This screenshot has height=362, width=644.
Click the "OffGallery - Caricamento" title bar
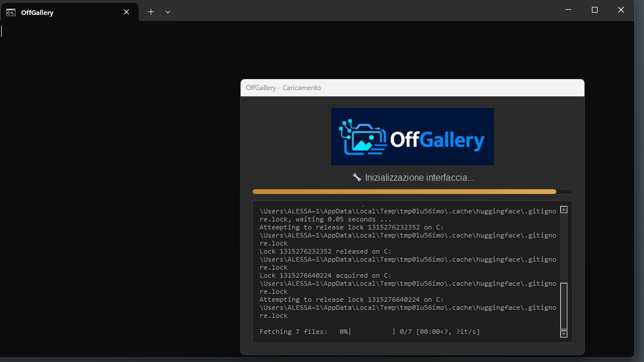pos(413,88)
